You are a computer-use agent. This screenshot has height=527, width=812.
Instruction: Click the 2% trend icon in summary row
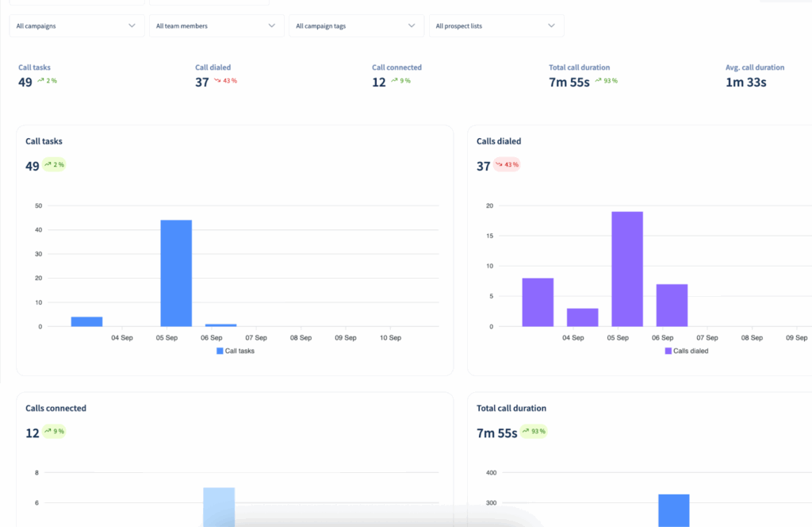(x=40, y=80)
